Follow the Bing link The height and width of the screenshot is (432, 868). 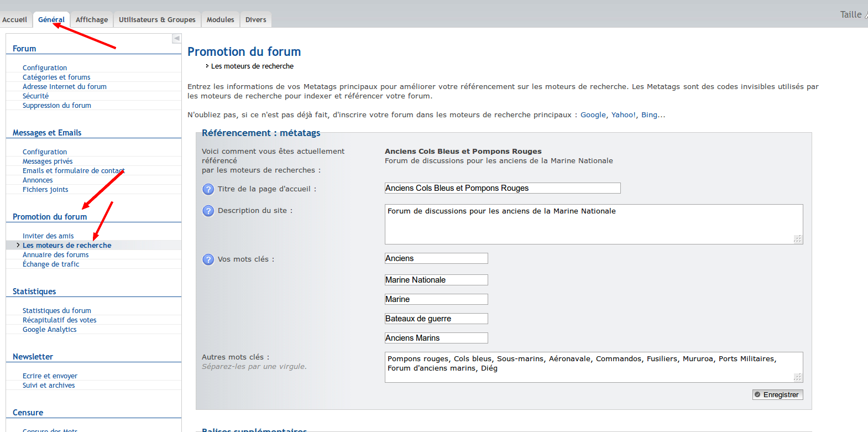[653, 115]
